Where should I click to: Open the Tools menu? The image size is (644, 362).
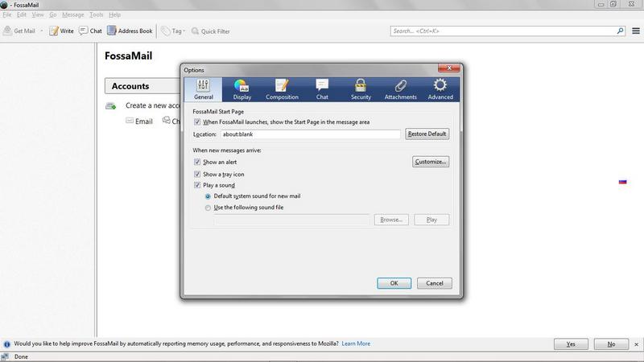(x=96, y=14)
